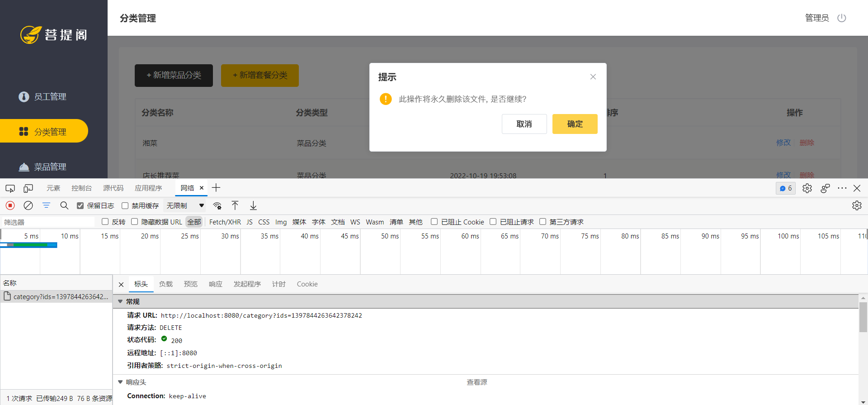This screenshot has width=868, height=405.
Task: Open DevTools settings gear icon
Action: (x=807, y=188)
